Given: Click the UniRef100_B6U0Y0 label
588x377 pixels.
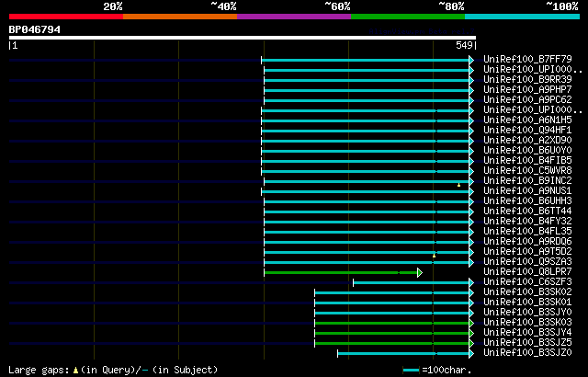Looking at the screenshot, I should click(527, 151).
